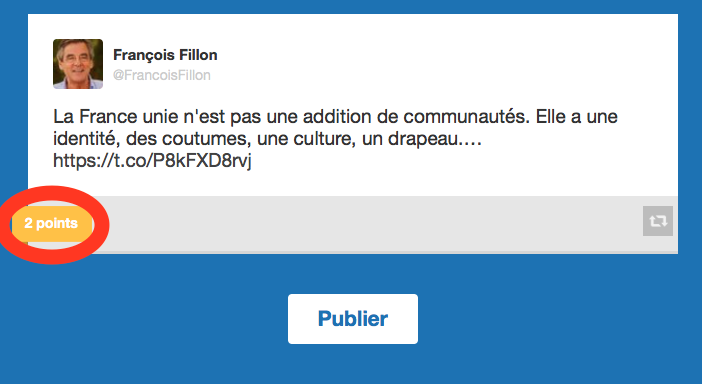
Task: Click the retweet icon on the tweet
Action: pyautogui.click(x=658, y=221)
